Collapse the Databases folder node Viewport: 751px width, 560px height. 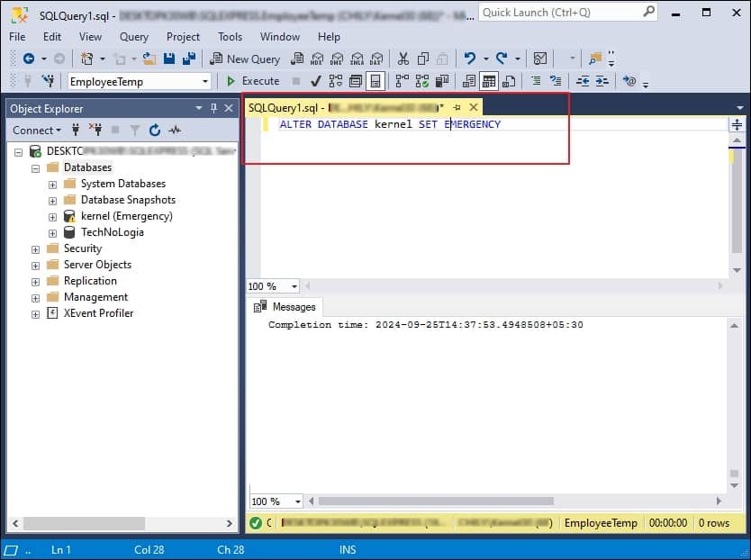point(35,168)
